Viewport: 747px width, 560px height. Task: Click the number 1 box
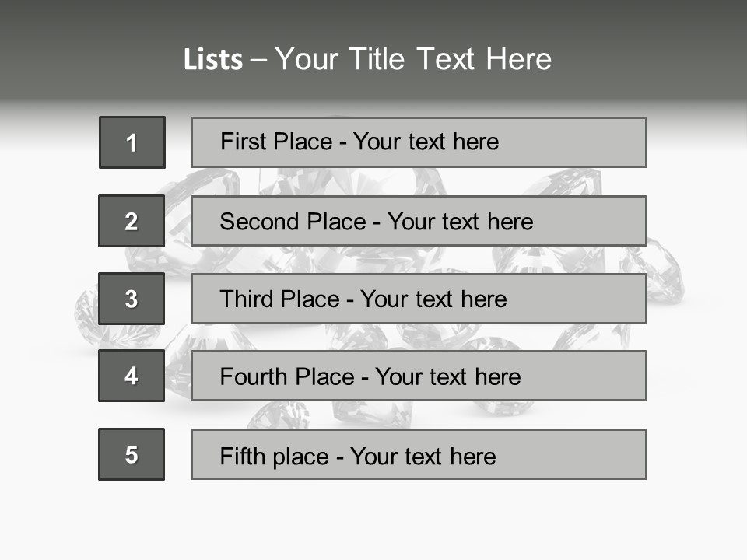click(132, 142)
